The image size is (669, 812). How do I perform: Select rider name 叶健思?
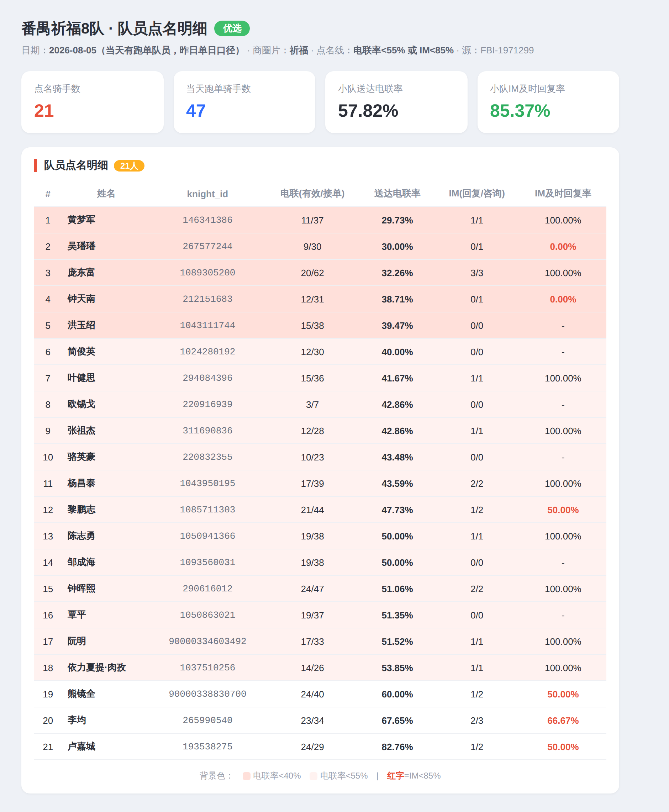pyautogui.click(x=81, y=378)
